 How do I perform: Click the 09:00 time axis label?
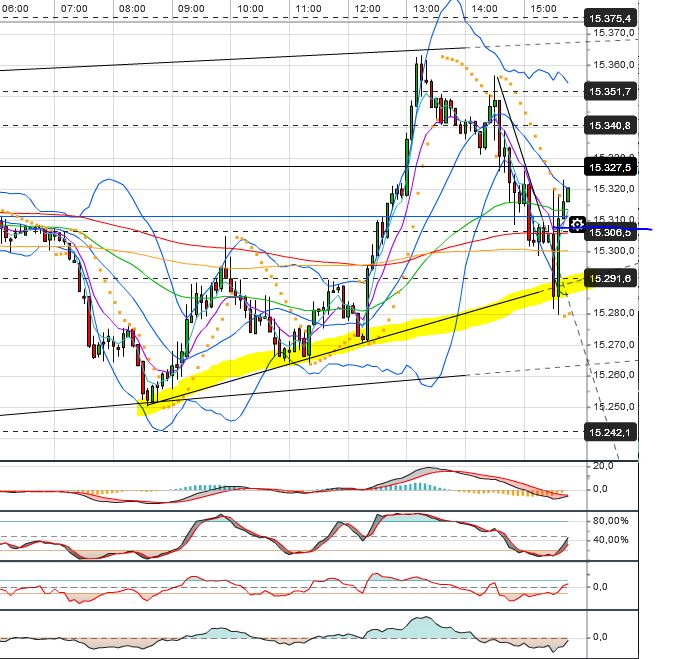(191, 8)
